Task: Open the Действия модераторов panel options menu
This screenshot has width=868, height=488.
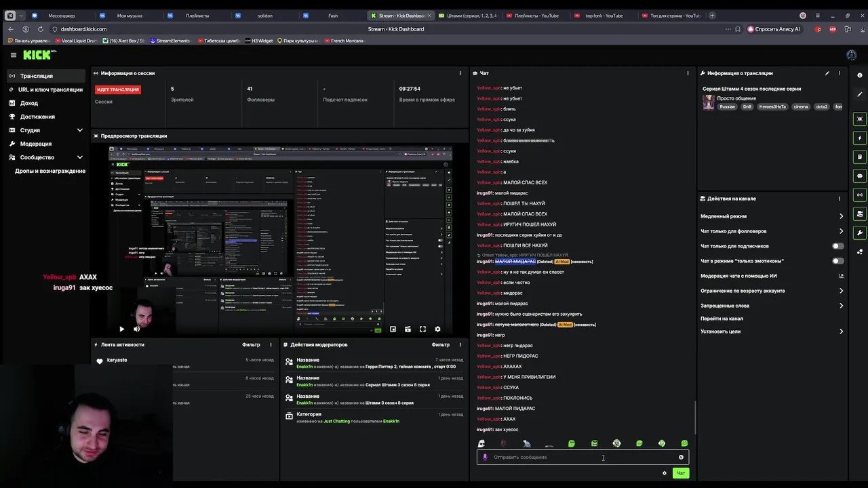Action: tap(460, 344)
